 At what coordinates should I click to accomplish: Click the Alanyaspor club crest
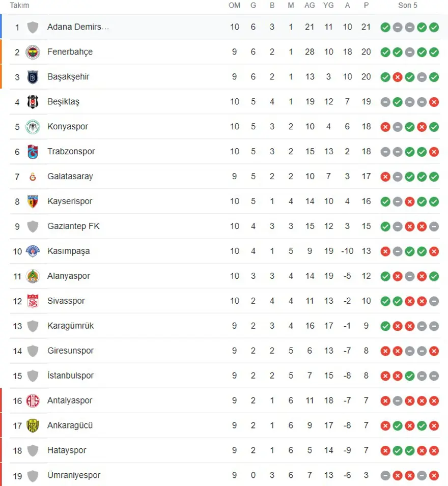pos(33,276)
